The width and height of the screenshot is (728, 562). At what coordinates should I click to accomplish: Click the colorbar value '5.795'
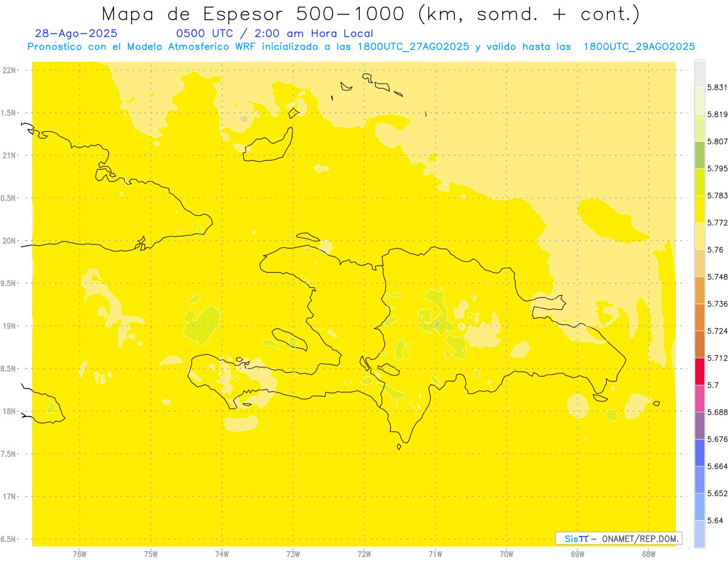coord(718,169)
